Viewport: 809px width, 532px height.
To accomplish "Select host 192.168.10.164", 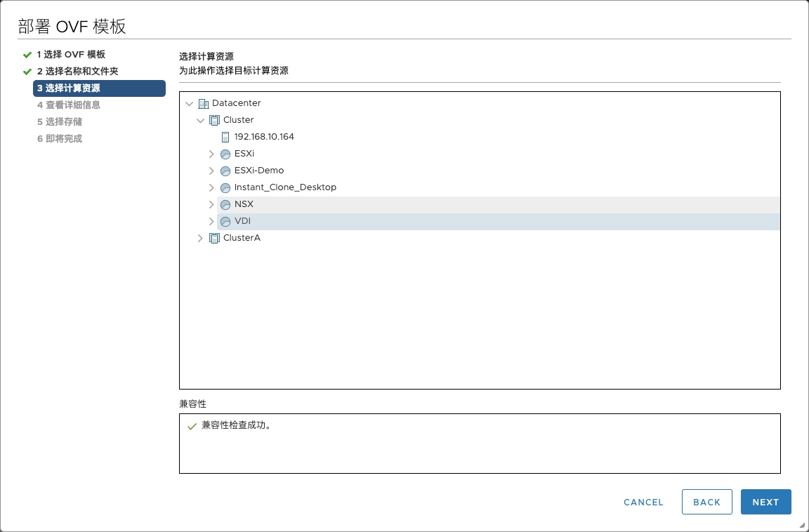I will point(264,137).
